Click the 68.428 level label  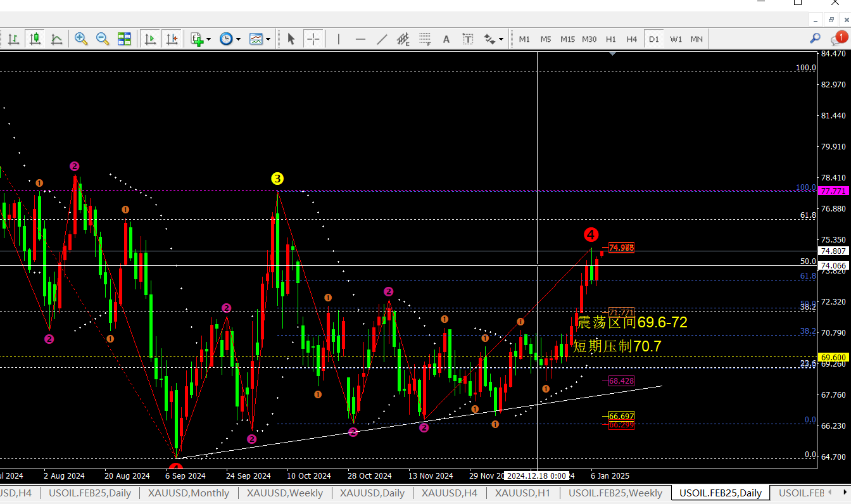coord(621,381)
